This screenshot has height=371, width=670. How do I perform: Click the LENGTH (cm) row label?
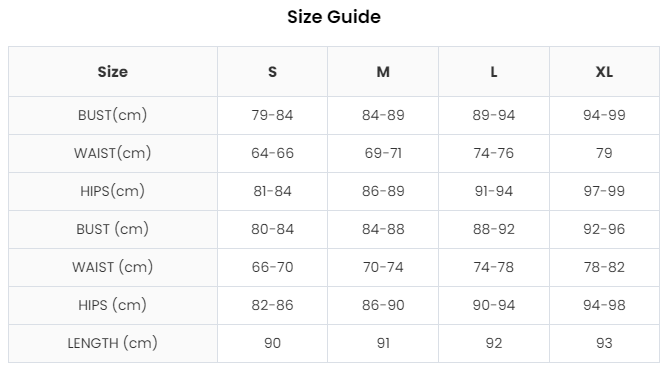(x=112, y=343)
